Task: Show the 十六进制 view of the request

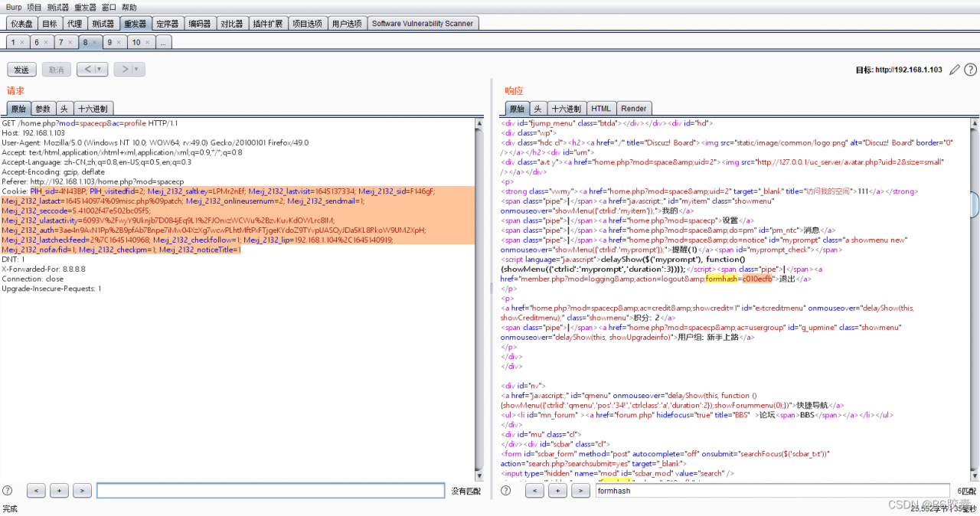Action: click(x=93, y=109)
